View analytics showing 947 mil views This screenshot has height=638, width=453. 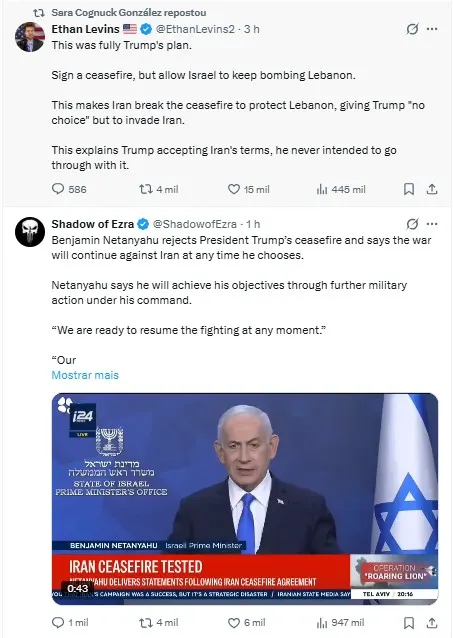pyautogui.click(x=340, y=623)
